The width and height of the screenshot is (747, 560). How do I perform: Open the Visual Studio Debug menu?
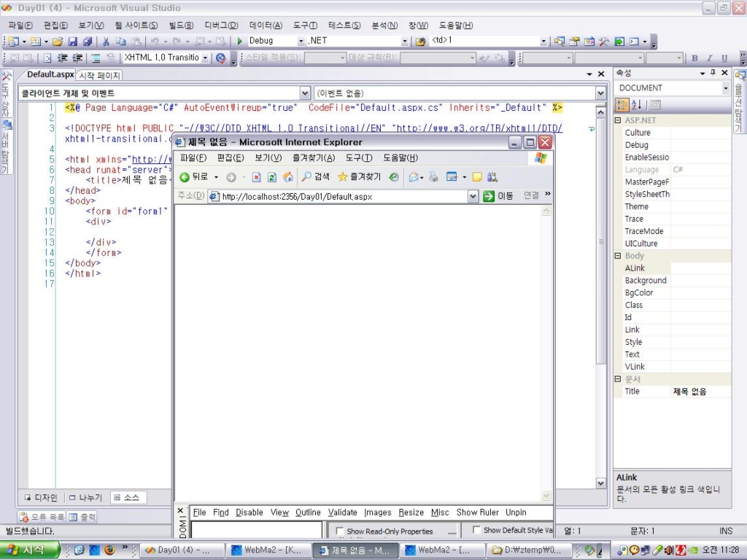[x=221, y=26]
